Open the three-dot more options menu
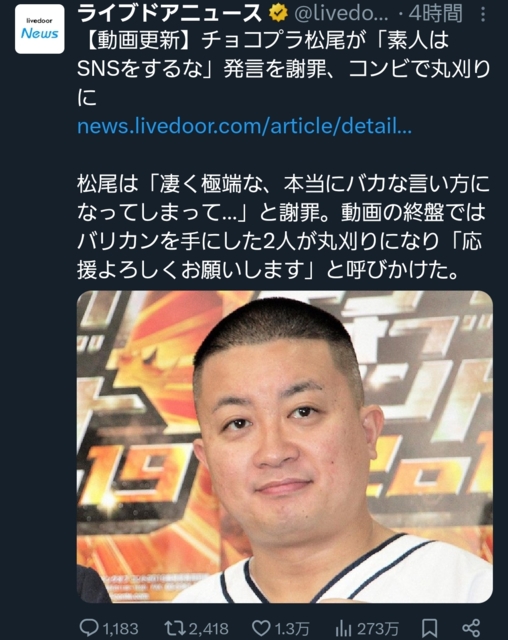Image resolution: width=508 pixels, height=640 pixels. tap(483, 14)
